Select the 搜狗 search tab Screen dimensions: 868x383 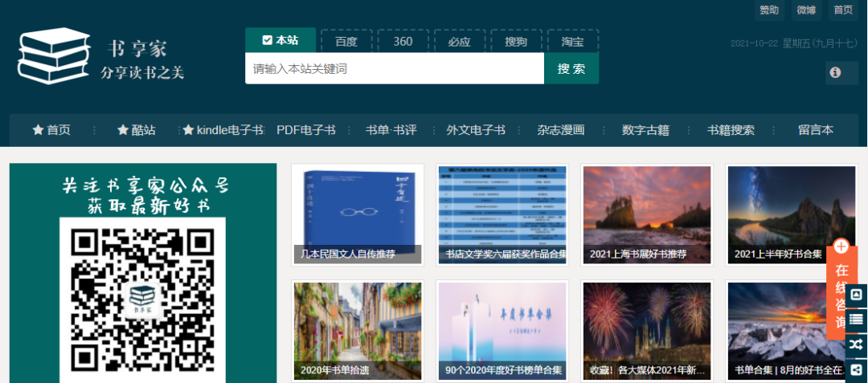click(x=516, y=42)
